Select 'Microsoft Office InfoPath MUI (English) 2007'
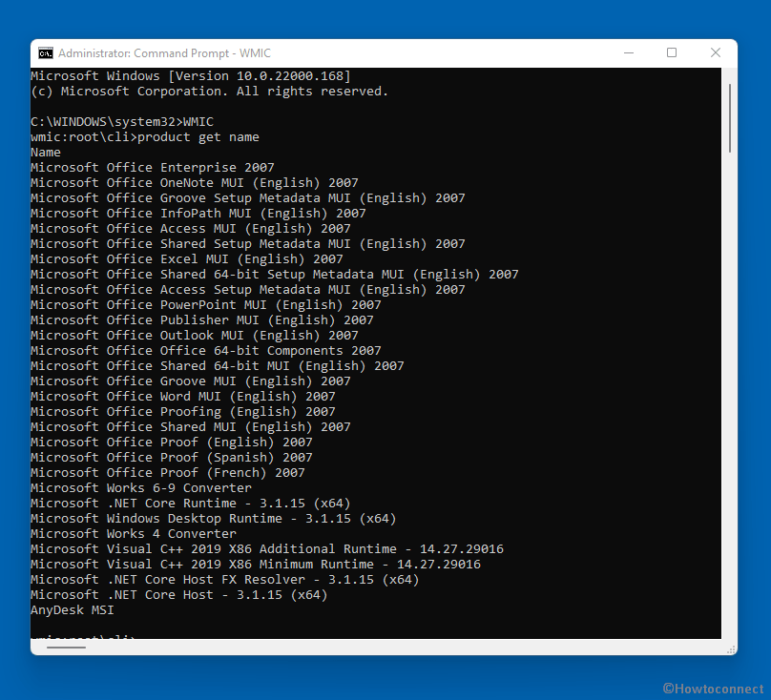 [198, 214]
